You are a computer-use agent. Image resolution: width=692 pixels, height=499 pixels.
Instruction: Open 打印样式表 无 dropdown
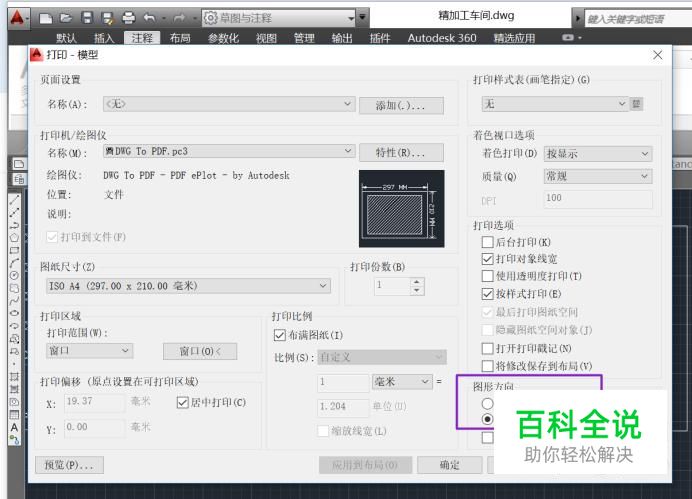point(555,104)
